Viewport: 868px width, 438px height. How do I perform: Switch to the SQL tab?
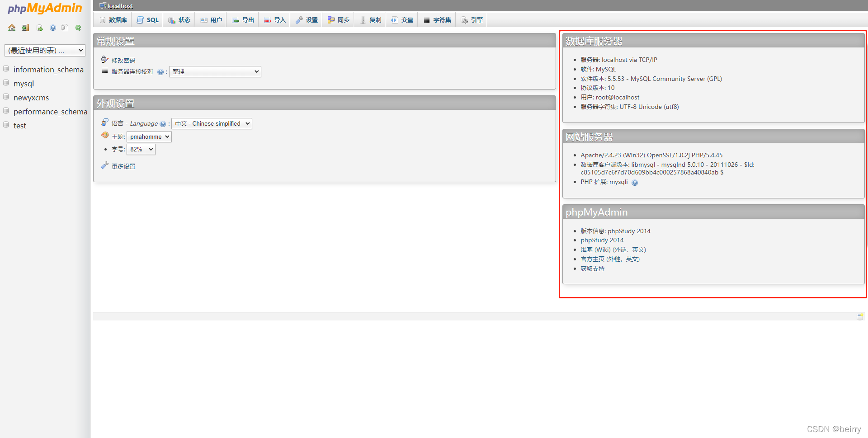147,20
